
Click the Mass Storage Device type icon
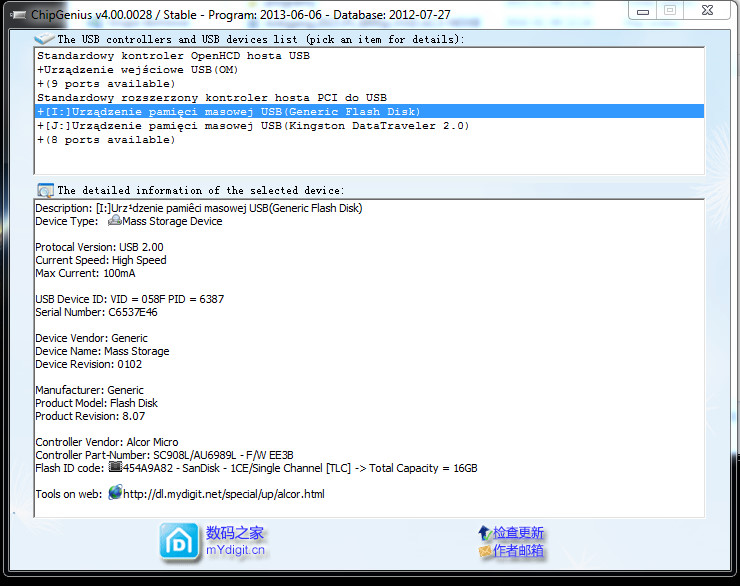point(114,220)
